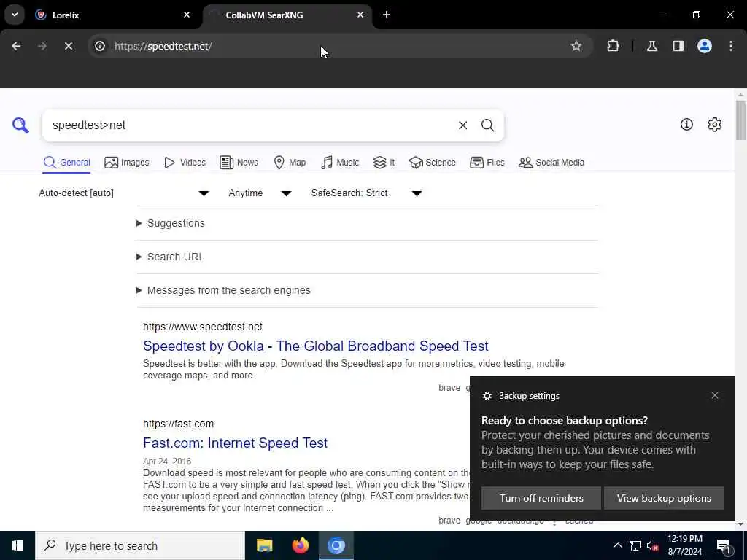Select the It category
747x560 pixels.
coord(384,163)
